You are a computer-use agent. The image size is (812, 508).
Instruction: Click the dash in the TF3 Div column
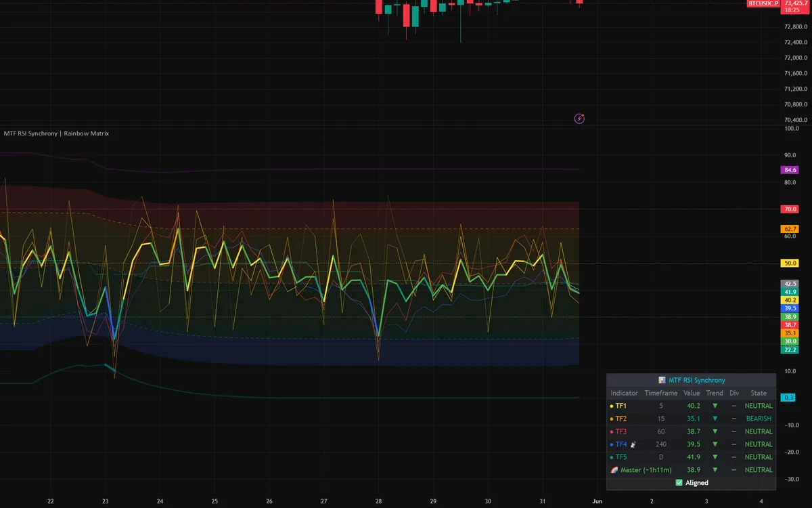pyautogui.click(x=734, y=431)
